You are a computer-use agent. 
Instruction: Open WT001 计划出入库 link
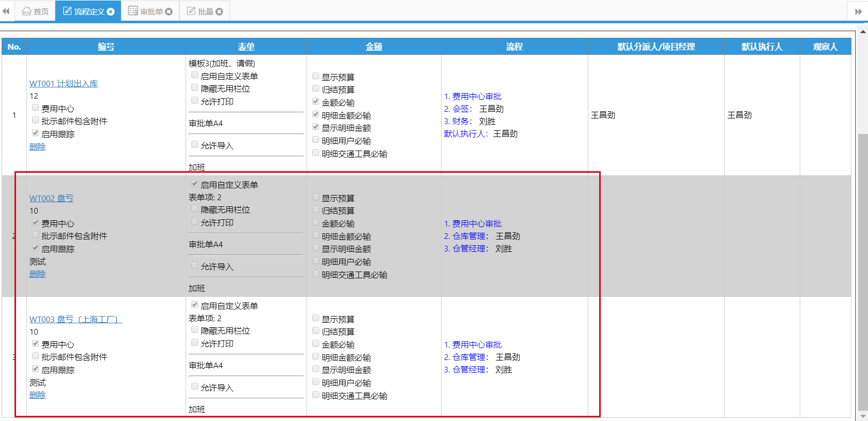pyautogui.click(x=64, y=83)
